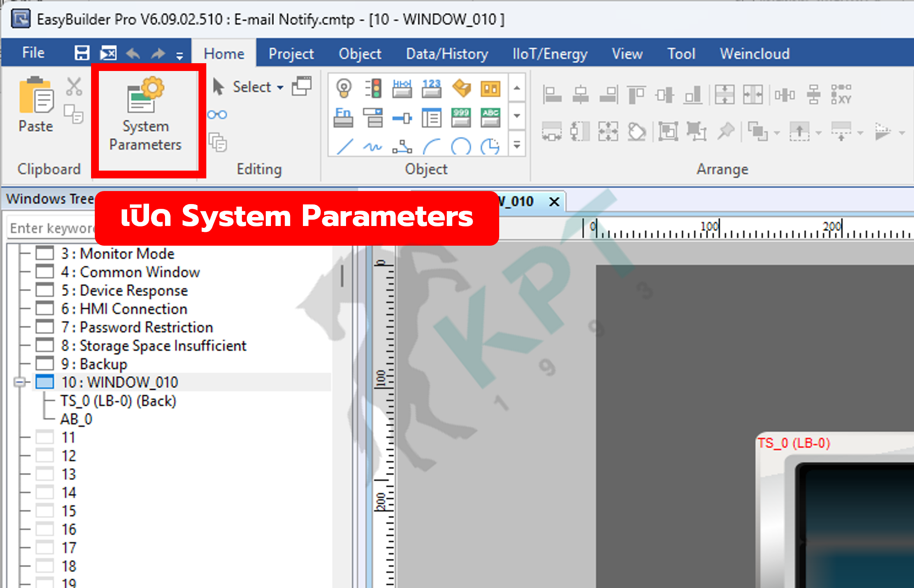Open the File menu
Screen dimensions: 914x588
(33, 53)
